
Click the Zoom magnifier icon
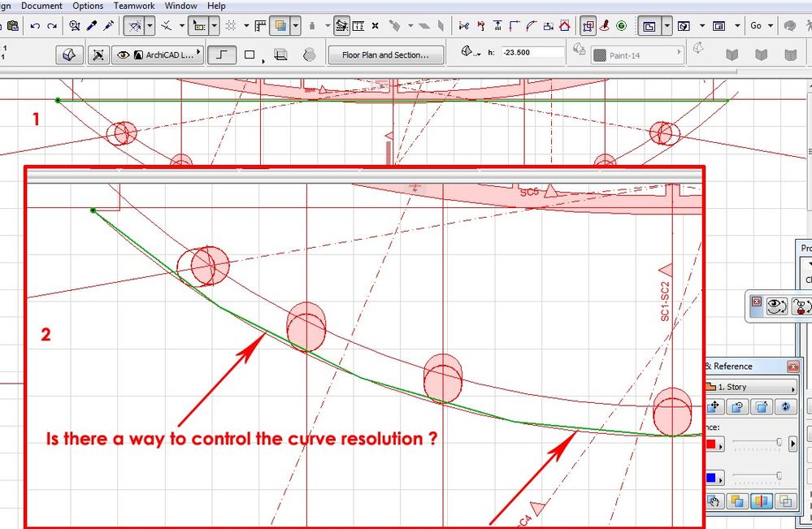[73, 25]
